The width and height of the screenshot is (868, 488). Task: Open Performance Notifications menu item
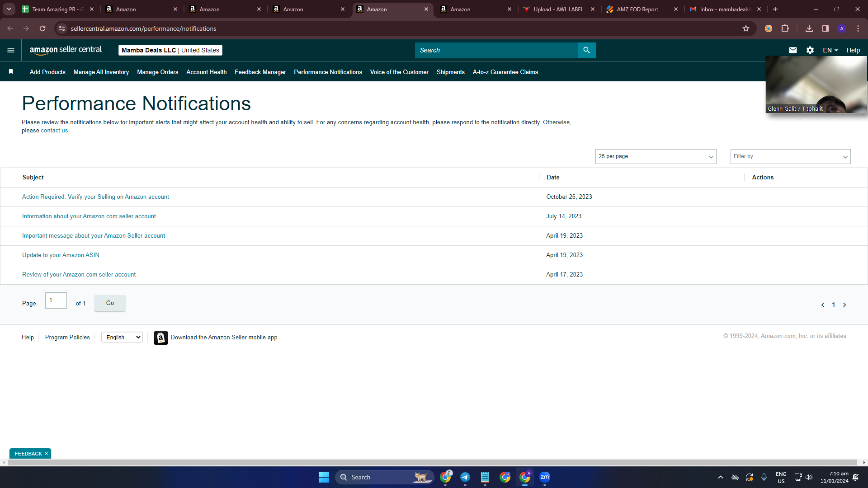[328, 72]
